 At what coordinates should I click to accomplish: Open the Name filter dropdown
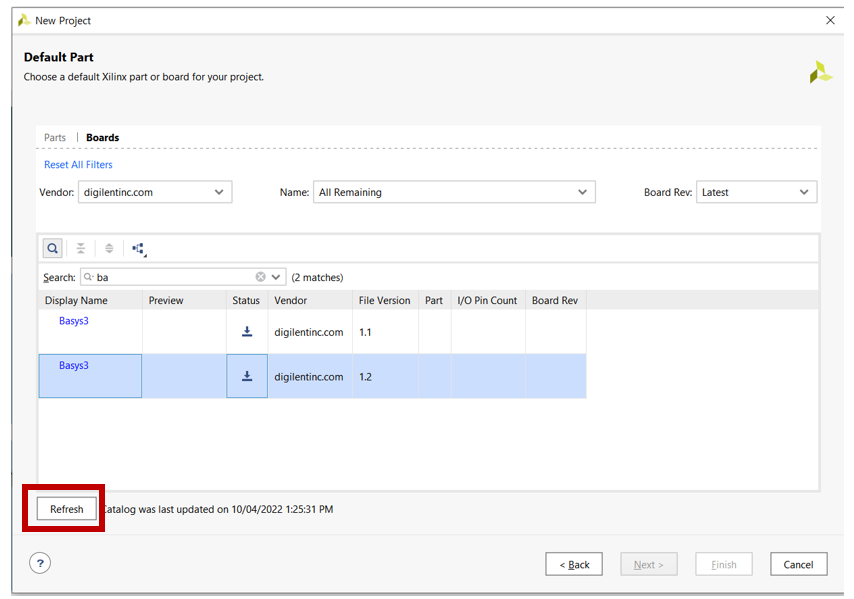pyautogui.click(x=454, y=192)
